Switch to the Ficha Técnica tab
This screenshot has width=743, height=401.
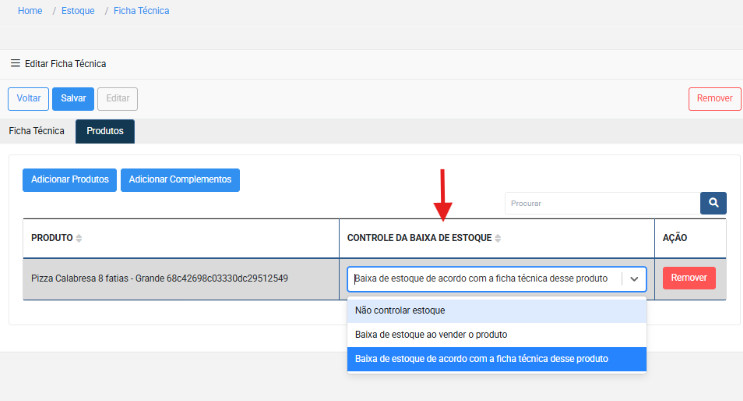pos(37,131)
